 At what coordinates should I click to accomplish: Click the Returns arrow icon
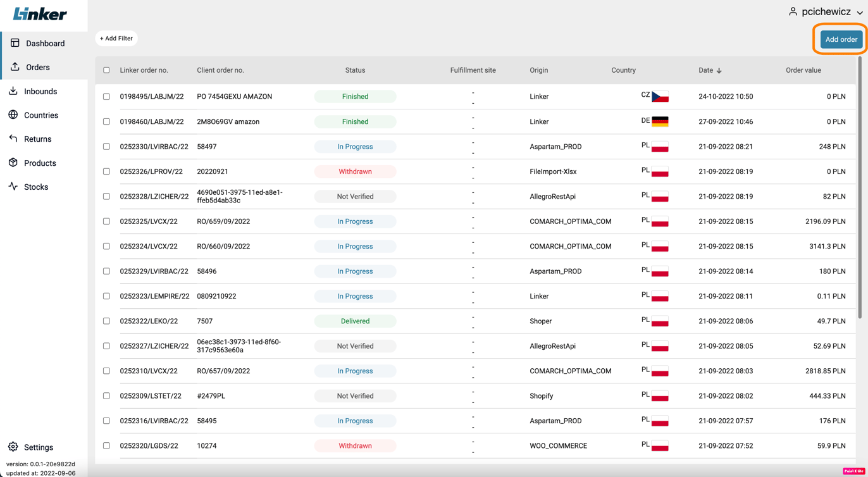tap(13, 139)
